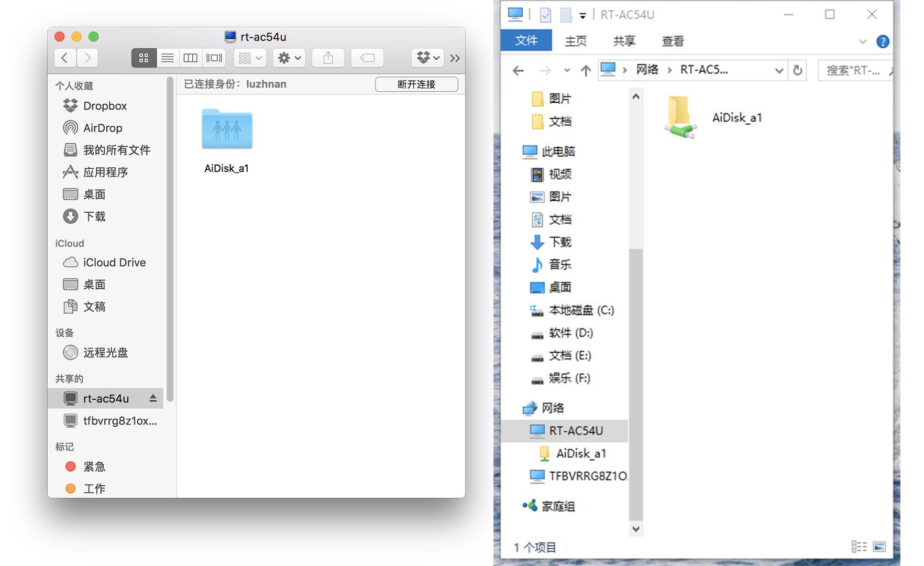Click the Help question mark icon in Explorer
924x566 pixels.
[883, 42]
